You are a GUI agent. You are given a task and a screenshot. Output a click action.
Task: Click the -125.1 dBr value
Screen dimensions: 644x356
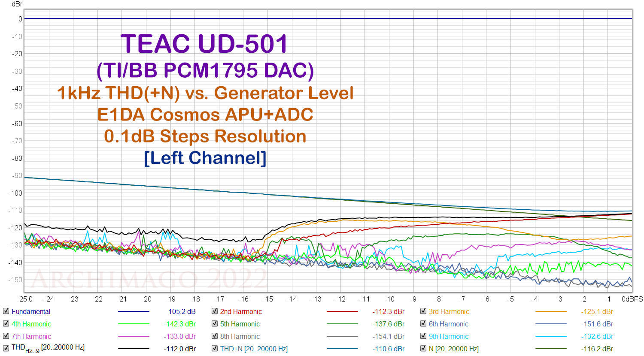tap(597, 312)
